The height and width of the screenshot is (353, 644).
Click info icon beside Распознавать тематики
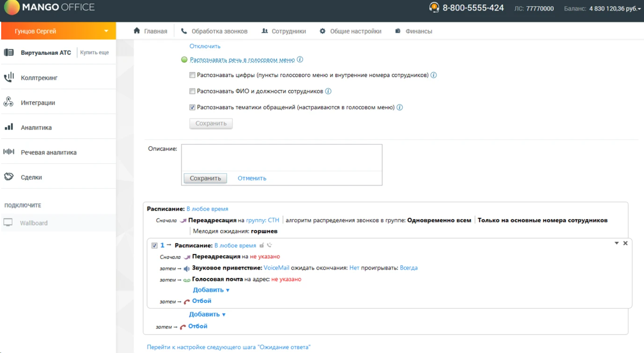click(400, 107)
